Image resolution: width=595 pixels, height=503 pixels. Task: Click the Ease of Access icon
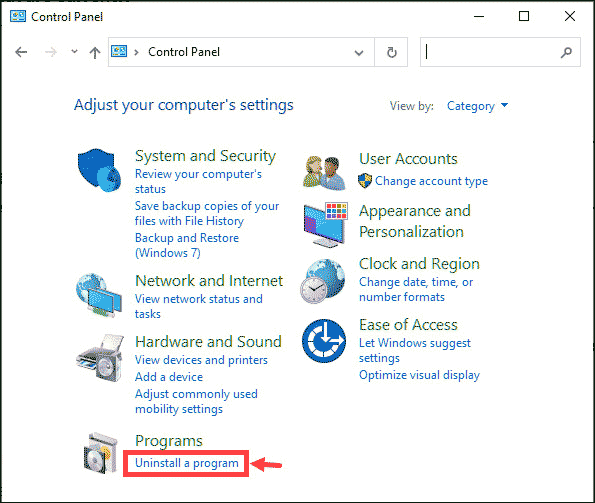point(324,341)
